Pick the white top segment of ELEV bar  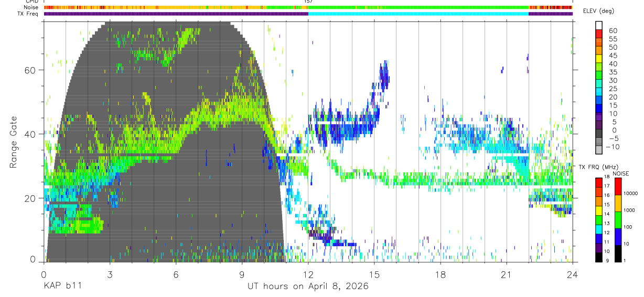[x=599, y=25]
